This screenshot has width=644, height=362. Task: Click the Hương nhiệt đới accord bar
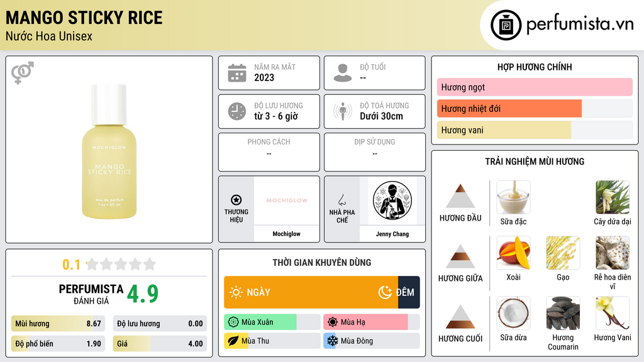535,108
